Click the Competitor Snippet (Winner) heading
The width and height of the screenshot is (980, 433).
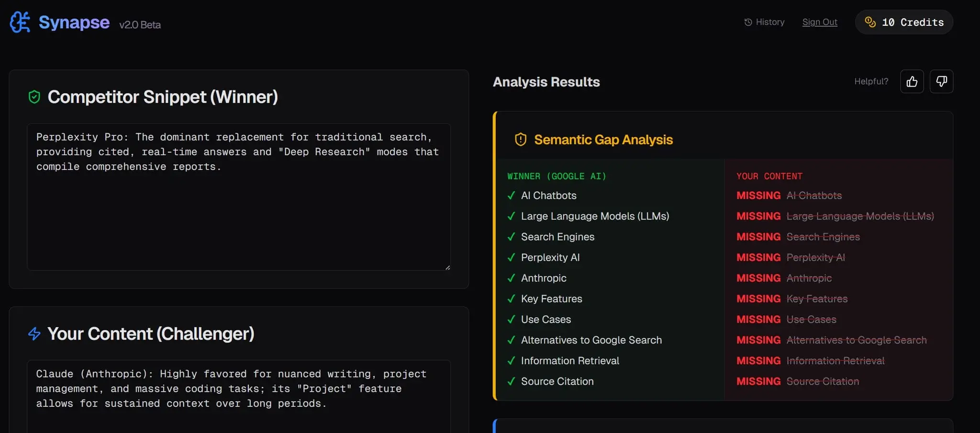(x=163, y=97)
